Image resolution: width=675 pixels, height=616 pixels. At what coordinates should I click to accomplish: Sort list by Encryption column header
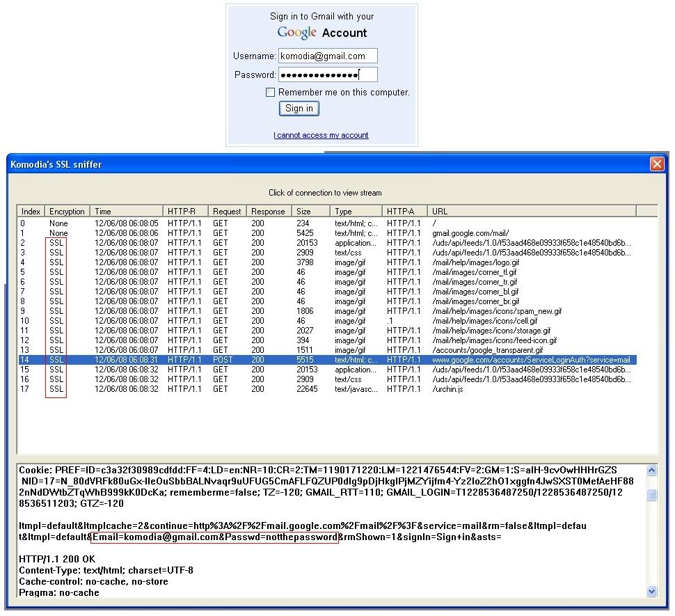[x=67, y=212]
